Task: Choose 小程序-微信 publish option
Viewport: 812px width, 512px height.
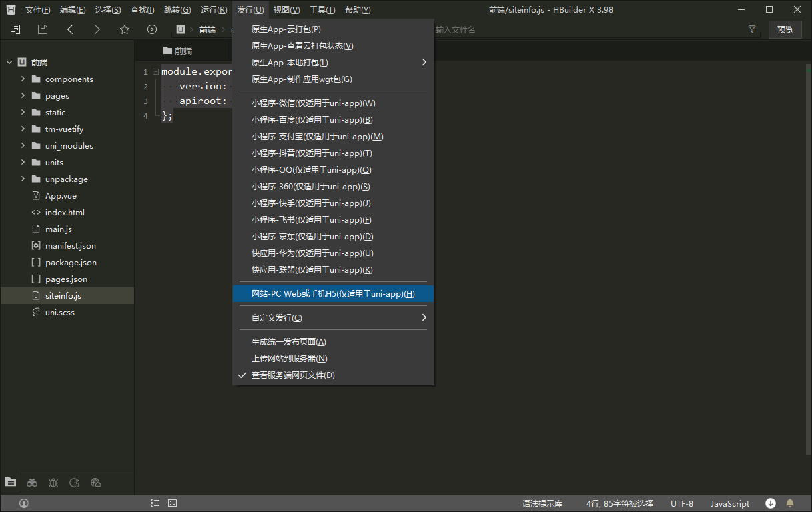Action: (313, 103)
